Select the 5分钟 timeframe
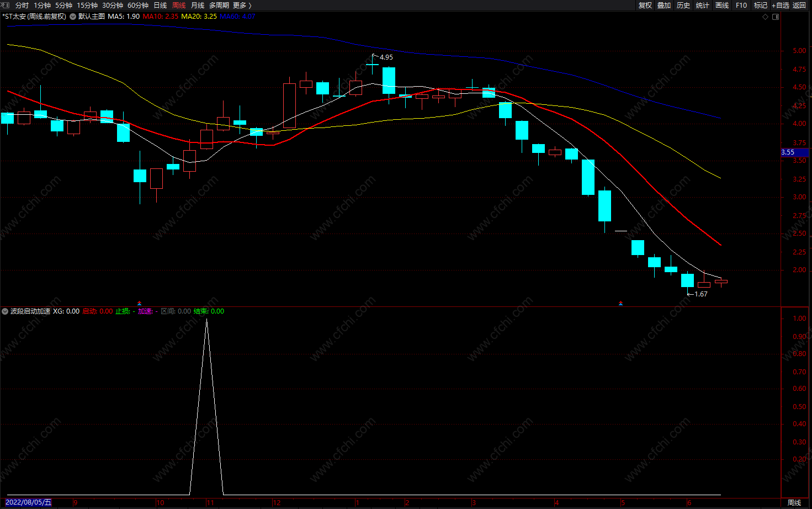Image resolution: width=812 pixels, height=509 pixels. 63,5
